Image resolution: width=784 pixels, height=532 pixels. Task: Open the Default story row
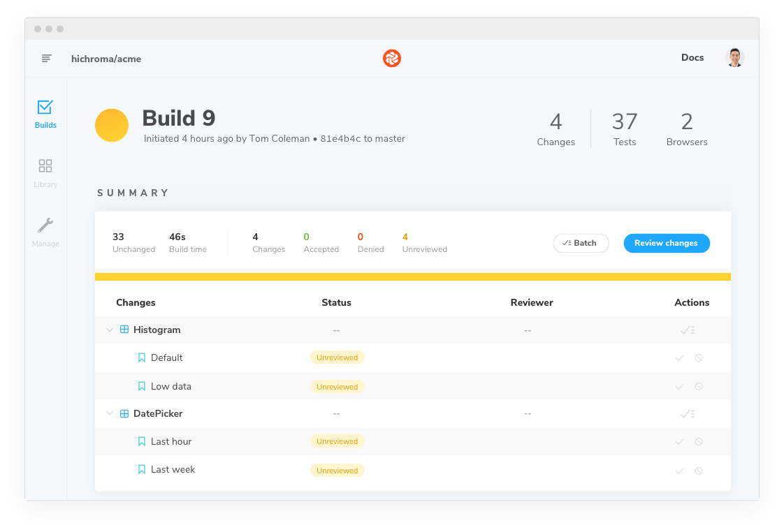click(413, 357)
